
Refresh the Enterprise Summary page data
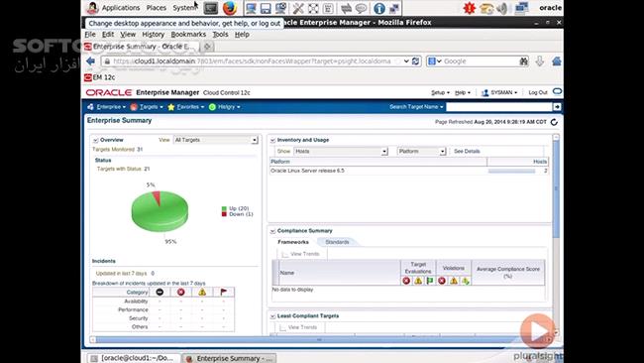(x=554, y=122)
